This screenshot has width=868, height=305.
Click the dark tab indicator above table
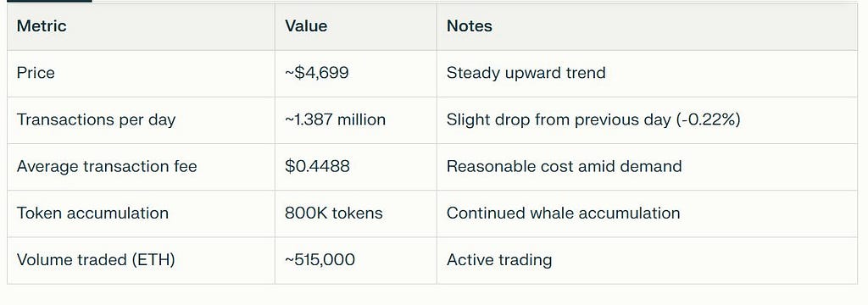click(46, 1)
